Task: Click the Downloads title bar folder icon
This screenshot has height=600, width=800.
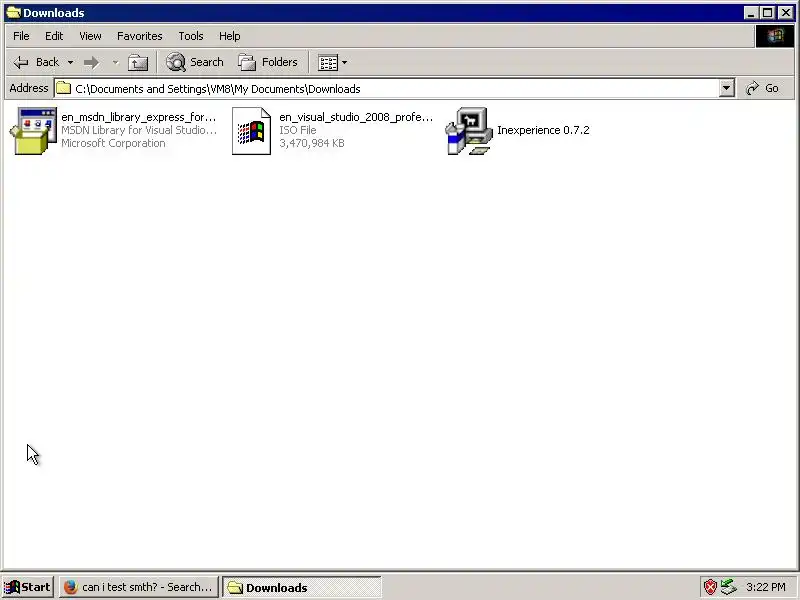Action: click(13, 13)
